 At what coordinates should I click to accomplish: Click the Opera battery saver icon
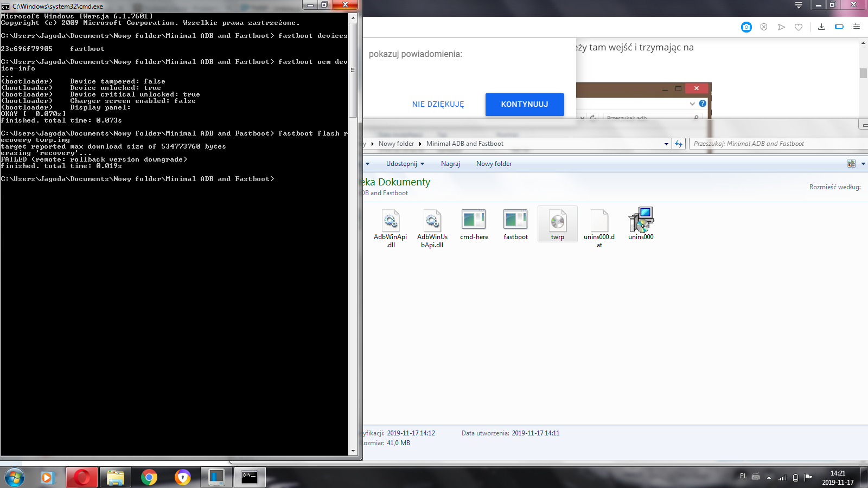[839, 27]
